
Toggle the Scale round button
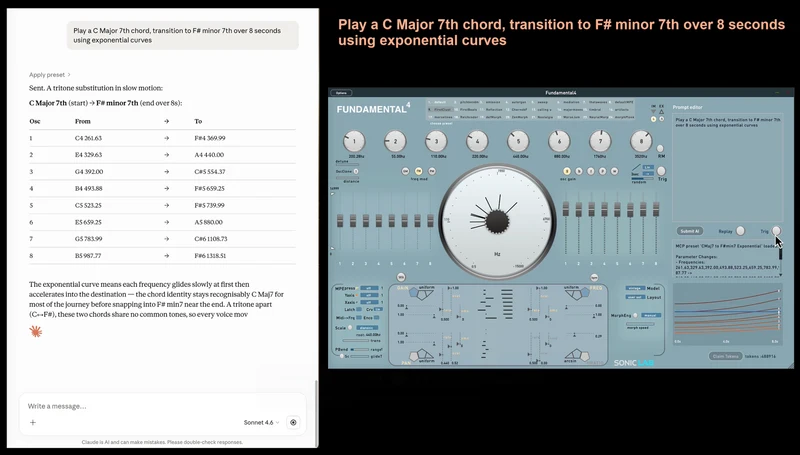point(350,327)
